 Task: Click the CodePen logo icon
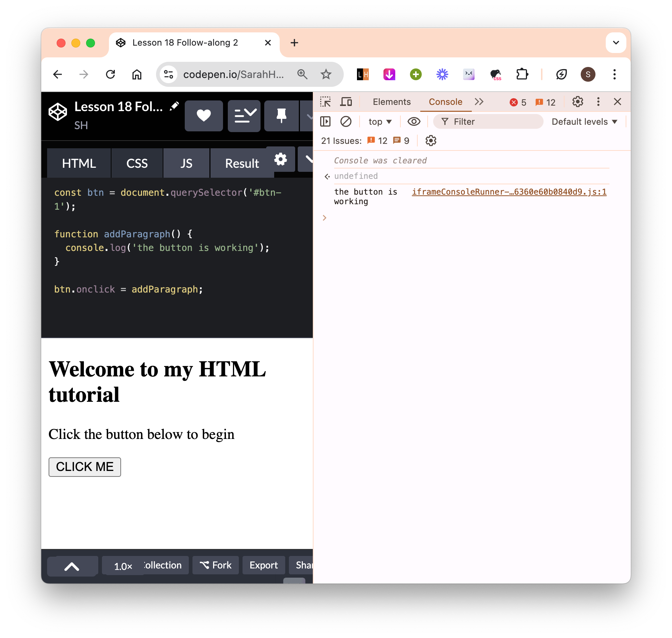tap(58, 111)
